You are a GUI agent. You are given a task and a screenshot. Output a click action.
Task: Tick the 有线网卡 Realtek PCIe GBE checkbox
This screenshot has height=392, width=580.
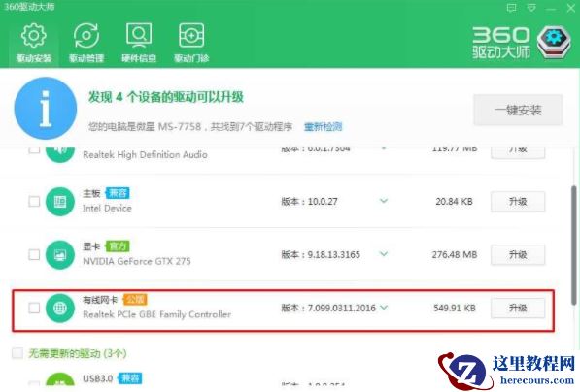(x=34, y=308)
